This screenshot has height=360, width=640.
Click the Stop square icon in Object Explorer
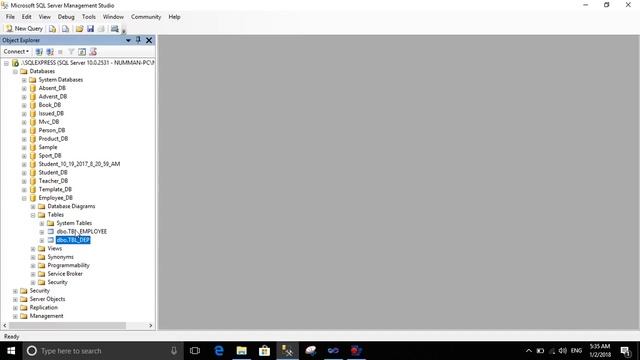60,52
